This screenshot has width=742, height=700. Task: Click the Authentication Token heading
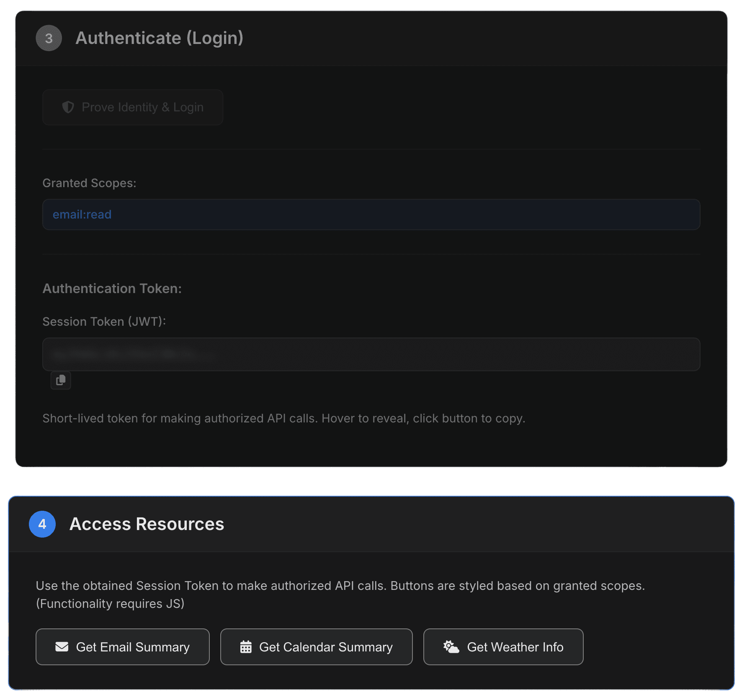[112, 288]
